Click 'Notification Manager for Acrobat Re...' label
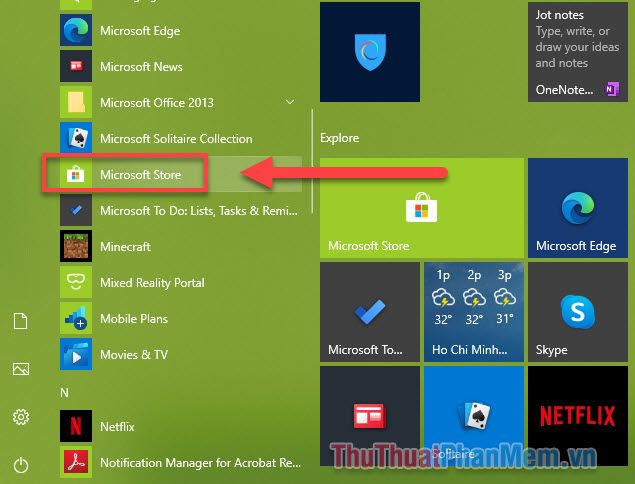Viewport: 635px width, 484px height. 200,463
